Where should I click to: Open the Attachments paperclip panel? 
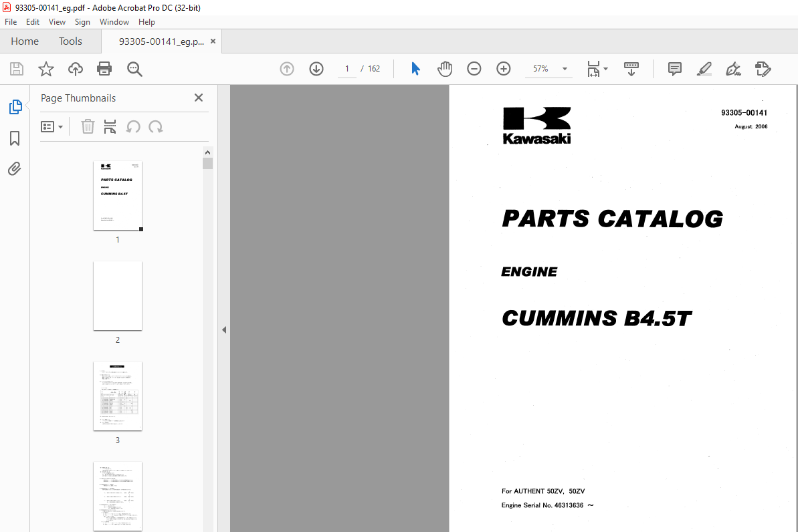click(x=14, y=168)
